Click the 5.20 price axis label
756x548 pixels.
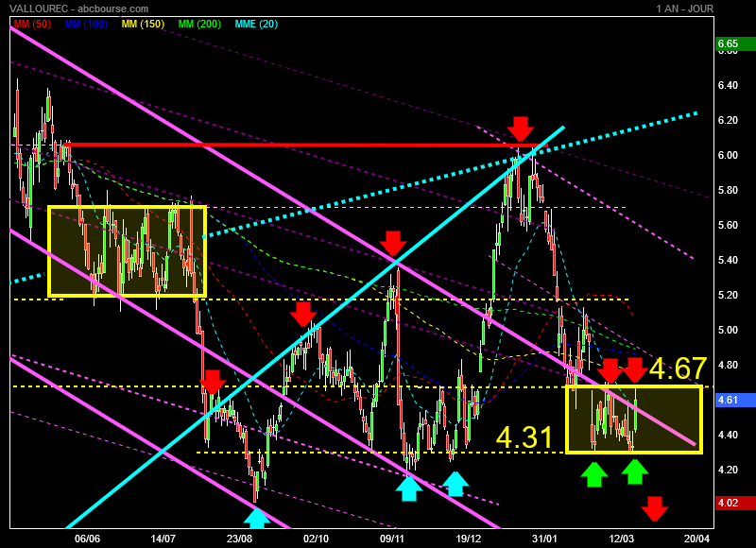[728, 295]
